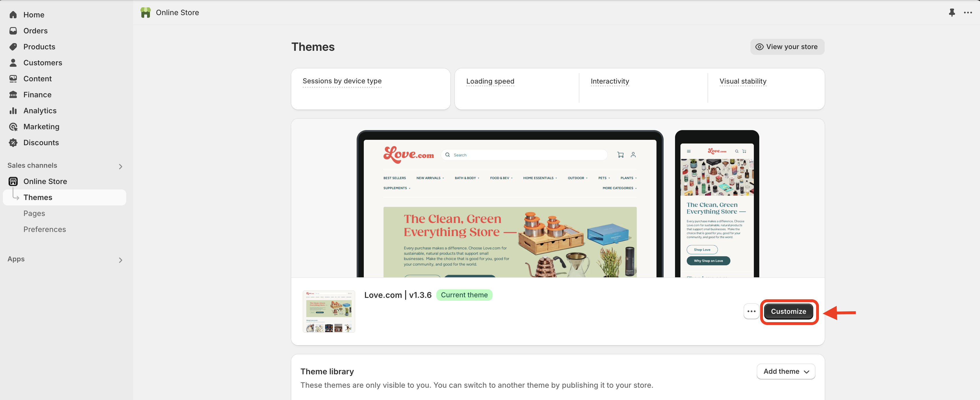
Task: Click the Finance bank icon
Action: pyautogui.click(x=13, y=95)
